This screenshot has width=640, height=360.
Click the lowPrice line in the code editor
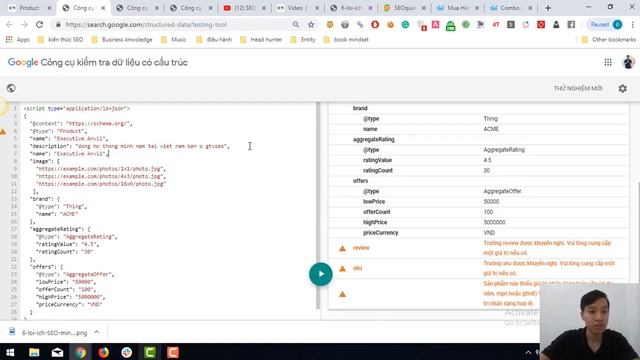tap(66, 282)
